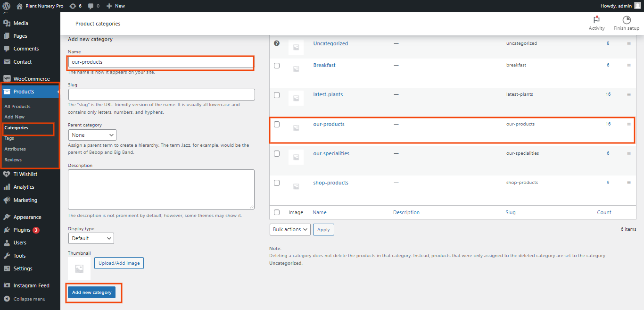Go to the Attributes submenu item
This screenshot has height=310, width=644.
[x=15, y=149]
